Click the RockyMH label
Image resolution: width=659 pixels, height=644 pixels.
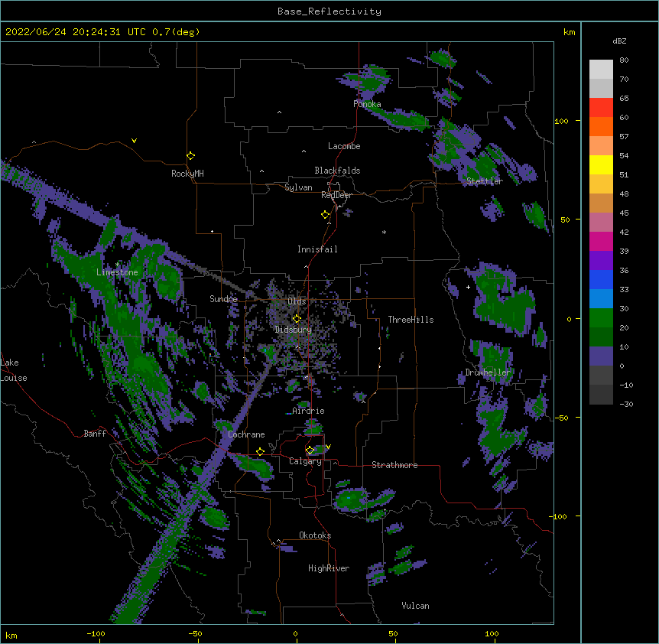(187, 174)
